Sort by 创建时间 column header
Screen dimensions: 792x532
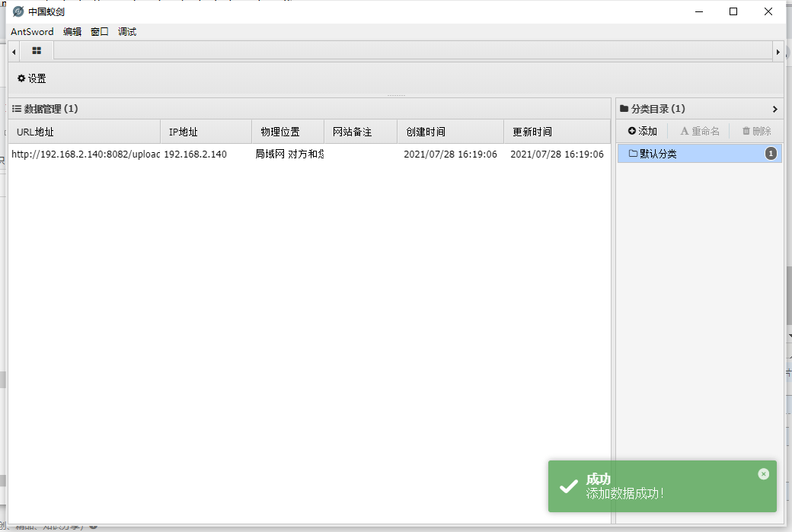click(451, 132)
